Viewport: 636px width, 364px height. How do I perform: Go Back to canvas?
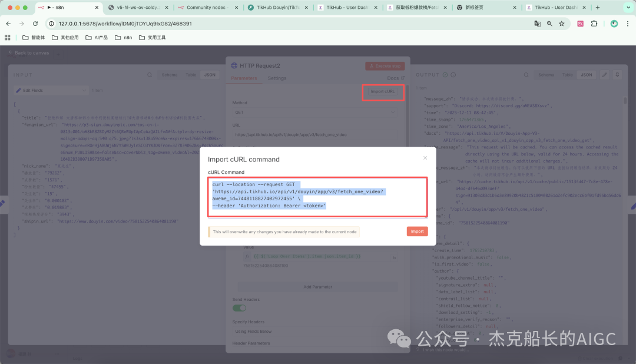pos(28,53)
